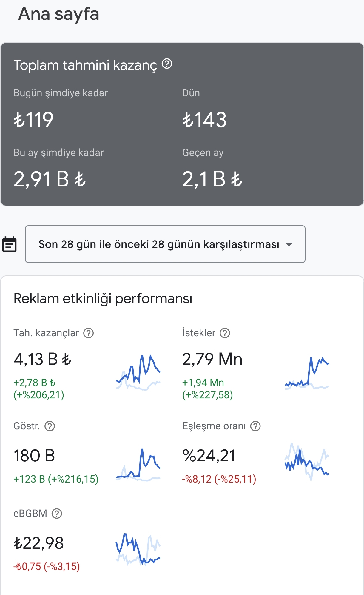Click help icon next to Göstr.

pyautogui.click(x=50, y=426)
